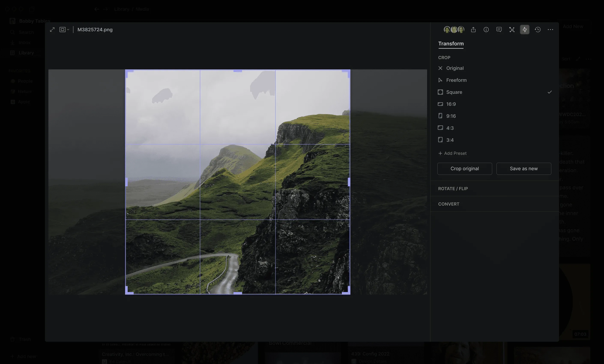Click the sidebar toggle icon in background window
This screenshot has width=604, height=364.
point(32,9)
